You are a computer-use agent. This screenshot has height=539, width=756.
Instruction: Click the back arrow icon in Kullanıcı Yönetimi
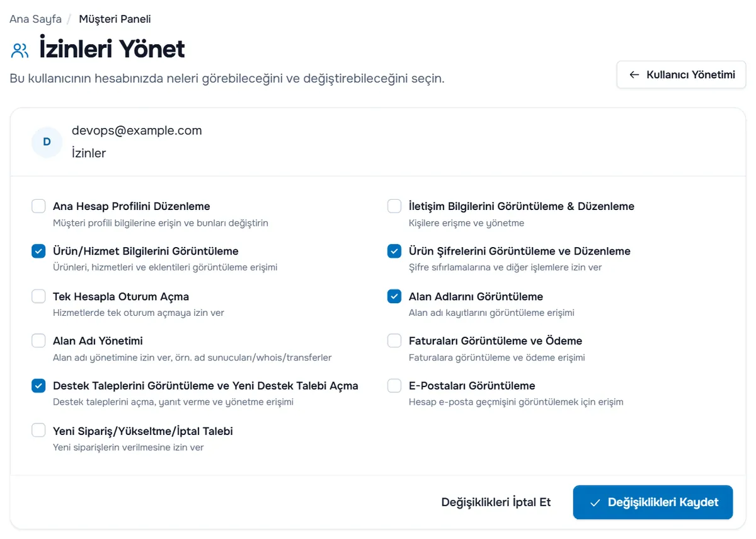634,74
